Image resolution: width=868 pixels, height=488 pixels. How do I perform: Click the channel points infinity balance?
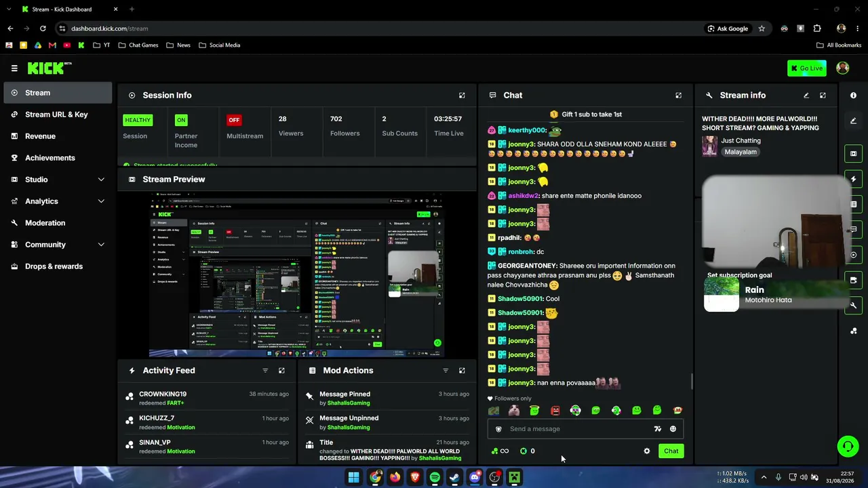coord(500,451)
